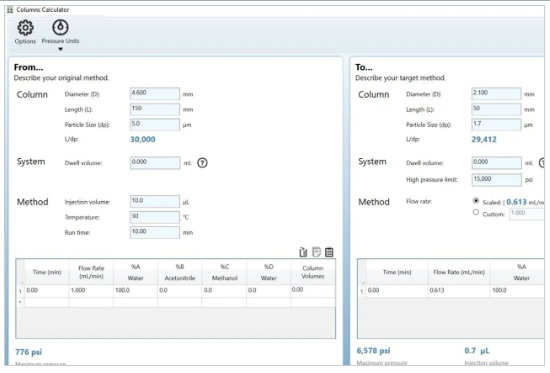The image size is (550, 373).
Task: Edit the Injection volume field
Action: pos(155,201)
